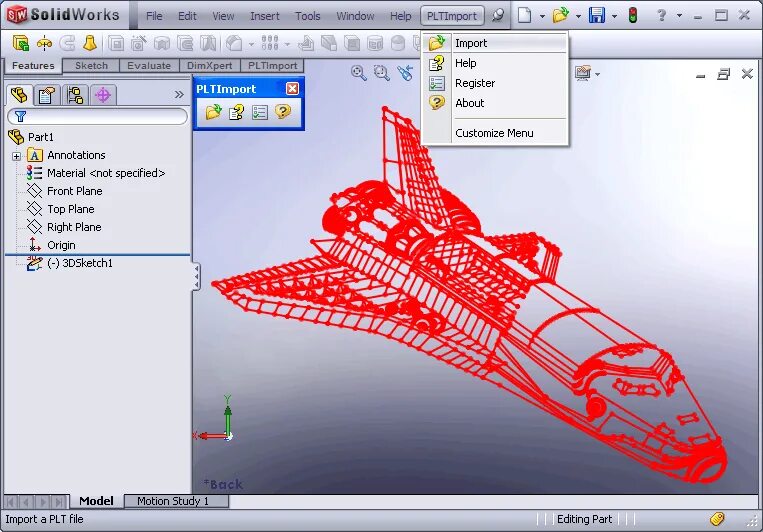763x532 pixels.
Task: Switch to the Features command tab
Action: (x=33, y=66)
